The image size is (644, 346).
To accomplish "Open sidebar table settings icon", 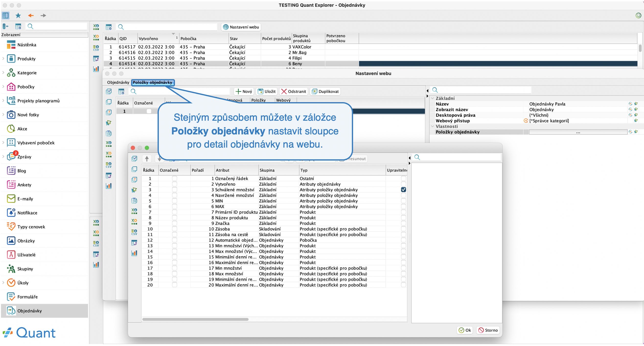I will [18, 26].
